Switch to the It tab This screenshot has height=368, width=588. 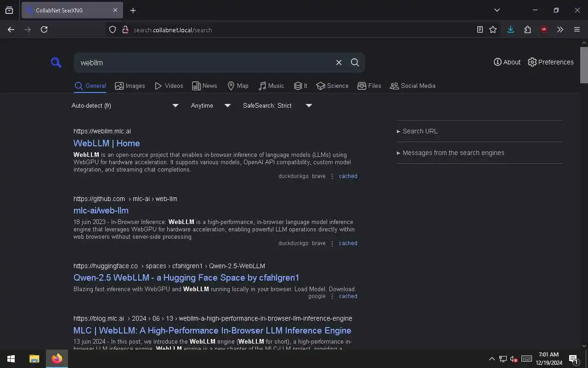(x=300, y=86)
